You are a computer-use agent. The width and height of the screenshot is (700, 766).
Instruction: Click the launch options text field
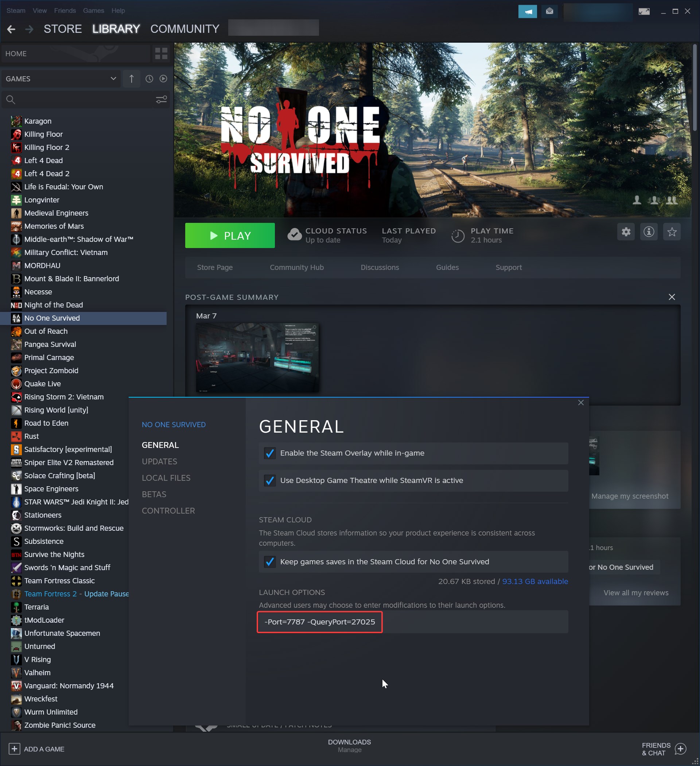tap(412, 622)
